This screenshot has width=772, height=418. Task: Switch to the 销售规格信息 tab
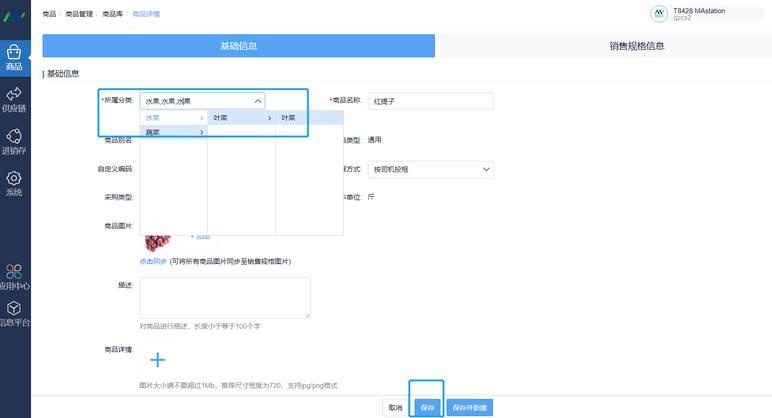tap(637, 46)
